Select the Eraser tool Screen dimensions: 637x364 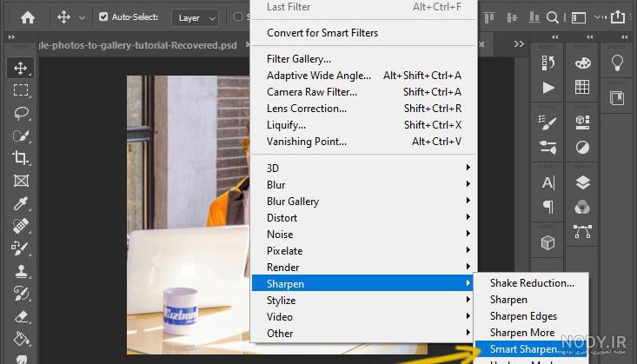(x=20, y=315)
